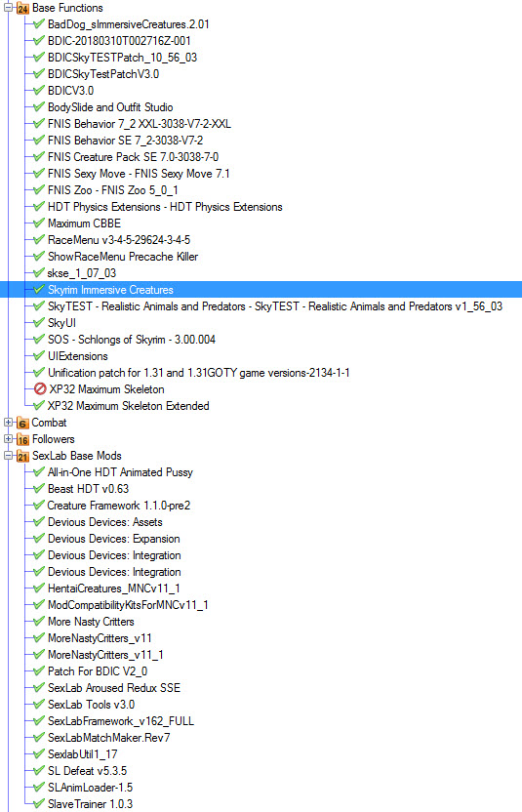522x812 pixels.
Task: Select the All-in-One HDT Animated mod entry
Action: pyautogui.click(x=120, y=472)
